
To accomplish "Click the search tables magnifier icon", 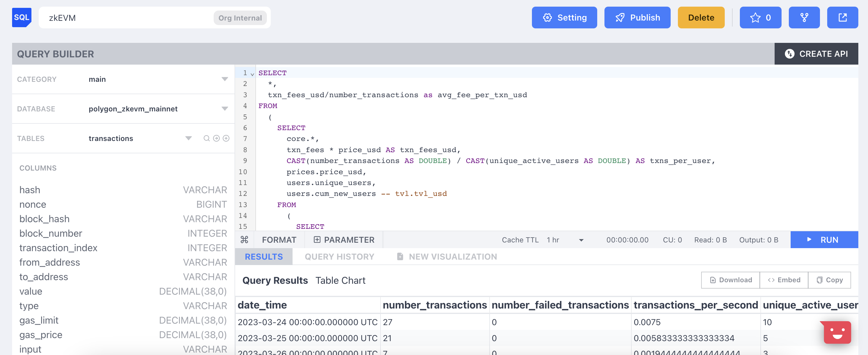I will tap(206, 138).
